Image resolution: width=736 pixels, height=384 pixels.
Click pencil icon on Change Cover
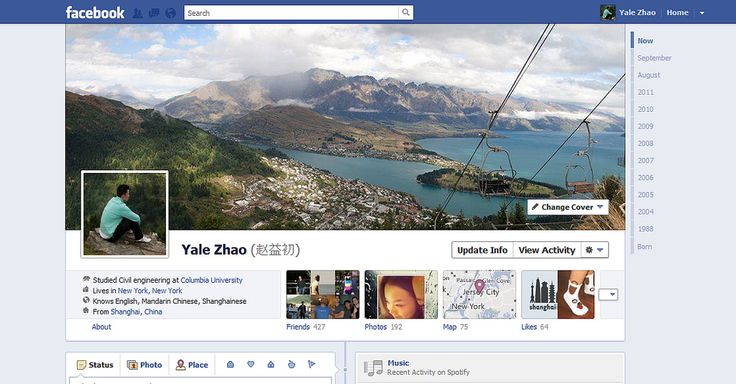pyautogui.click(x=535, y=207)
